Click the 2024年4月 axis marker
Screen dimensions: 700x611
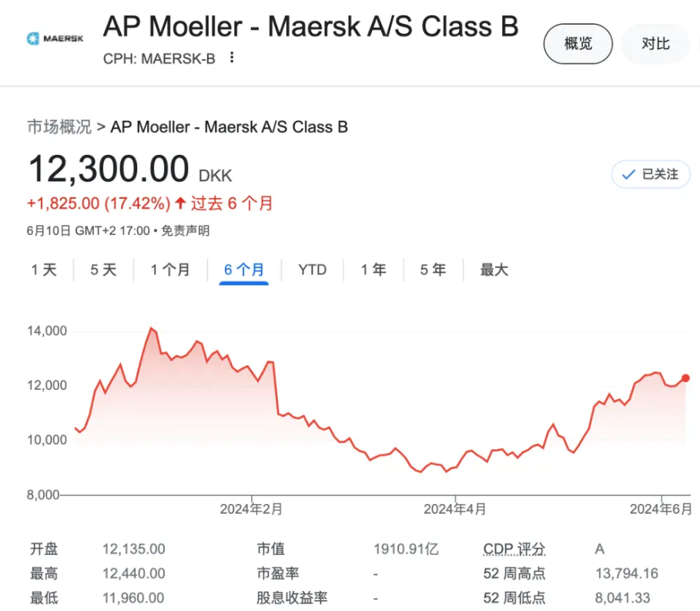pos(455,509)
